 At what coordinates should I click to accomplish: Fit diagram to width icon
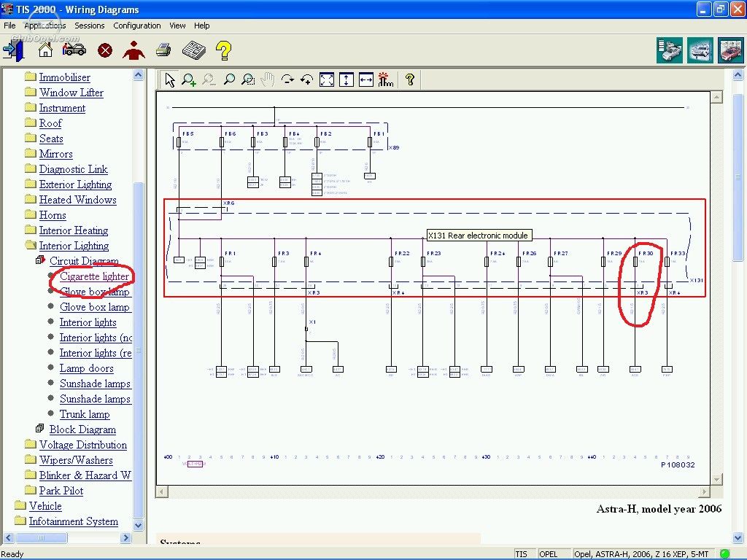click(x=366, y=79)
